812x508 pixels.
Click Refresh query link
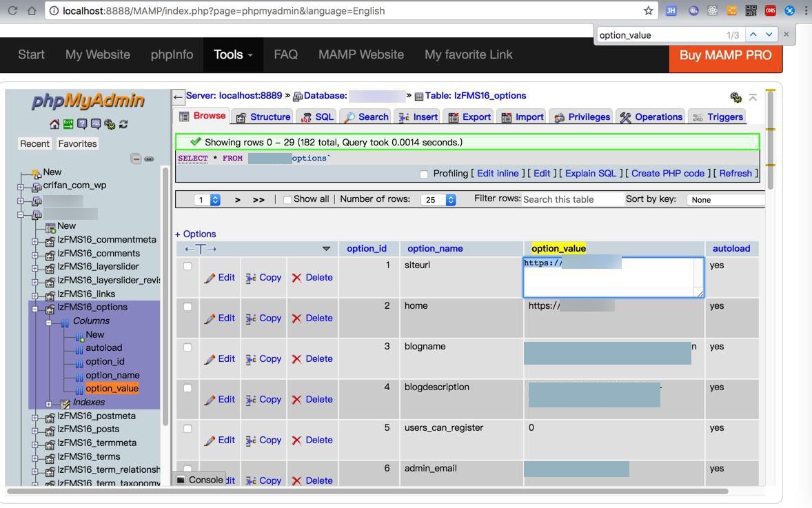pyautogui.click(x=735, y=174)
